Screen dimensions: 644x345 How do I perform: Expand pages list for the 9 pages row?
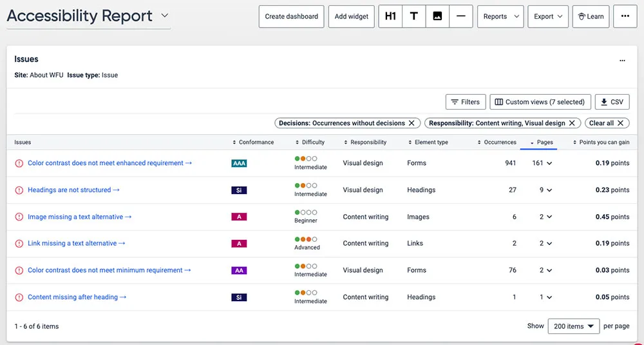pos(549,190)
